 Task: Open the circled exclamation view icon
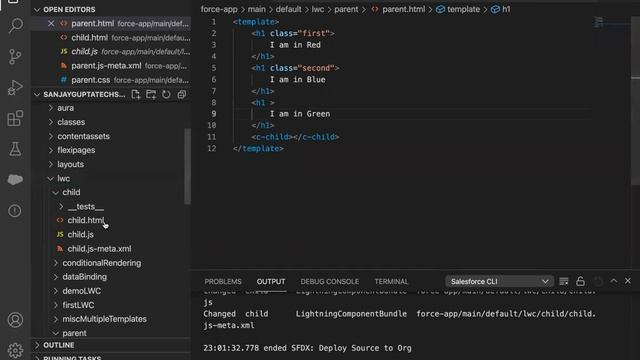point(15,211)
